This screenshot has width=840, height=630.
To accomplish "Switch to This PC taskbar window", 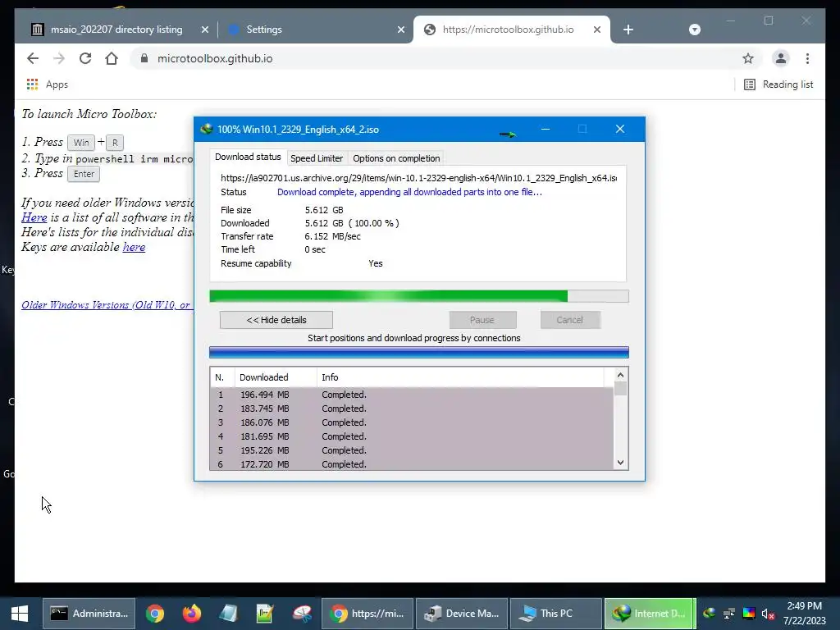I will [x=556, y=614].
